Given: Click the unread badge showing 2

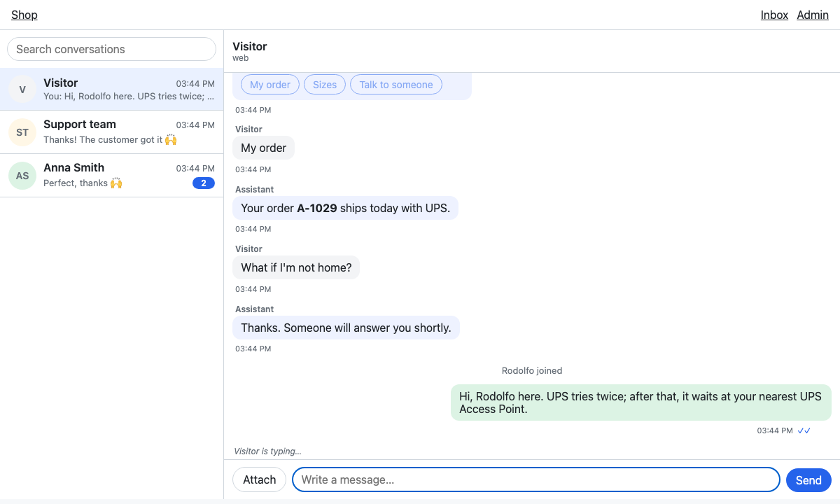Looking at the screenshot, I should point(204,183).
